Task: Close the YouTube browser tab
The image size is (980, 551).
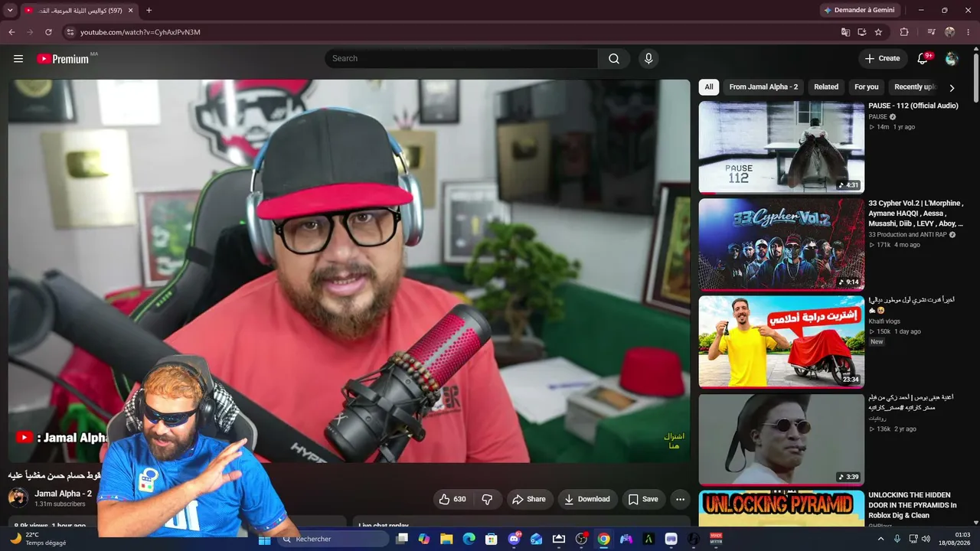Action: point(131,11)
